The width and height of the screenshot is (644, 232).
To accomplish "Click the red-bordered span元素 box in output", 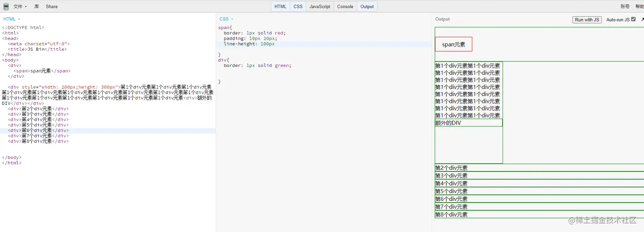I will pos(454,44).
